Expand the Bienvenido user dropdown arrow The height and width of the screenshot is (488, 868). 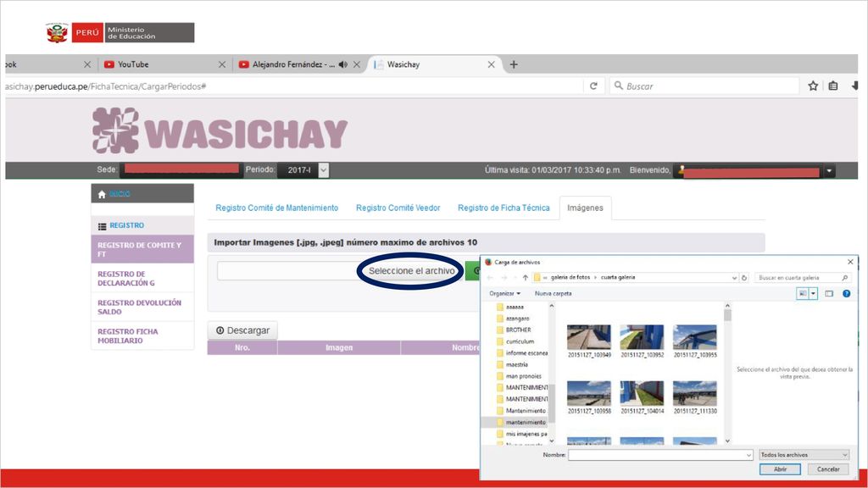click(x=829, y=171)
